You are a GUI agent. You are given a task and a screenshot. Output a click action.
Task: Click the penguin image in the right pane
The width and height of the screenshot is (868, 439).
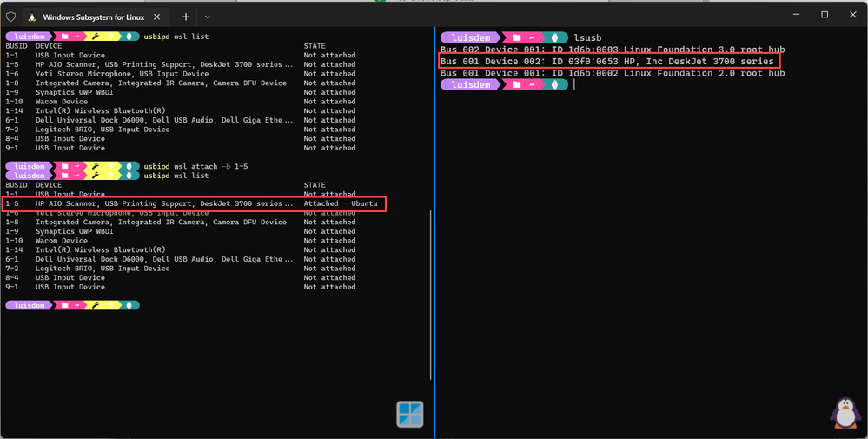[845, 412]
